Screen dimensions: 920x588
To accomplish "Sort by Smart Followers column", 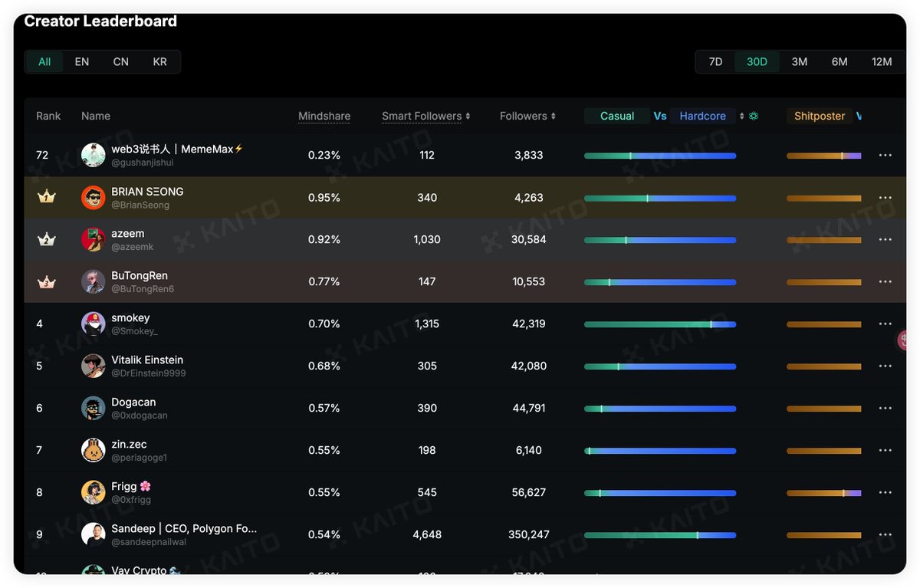I will click(x=426, y=116).
